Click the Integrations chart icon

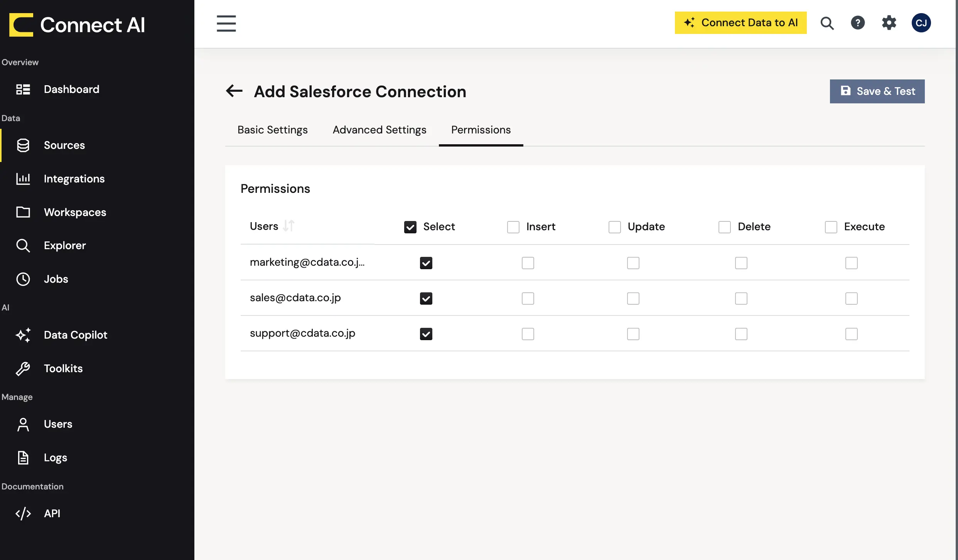(x=23, y=179)
